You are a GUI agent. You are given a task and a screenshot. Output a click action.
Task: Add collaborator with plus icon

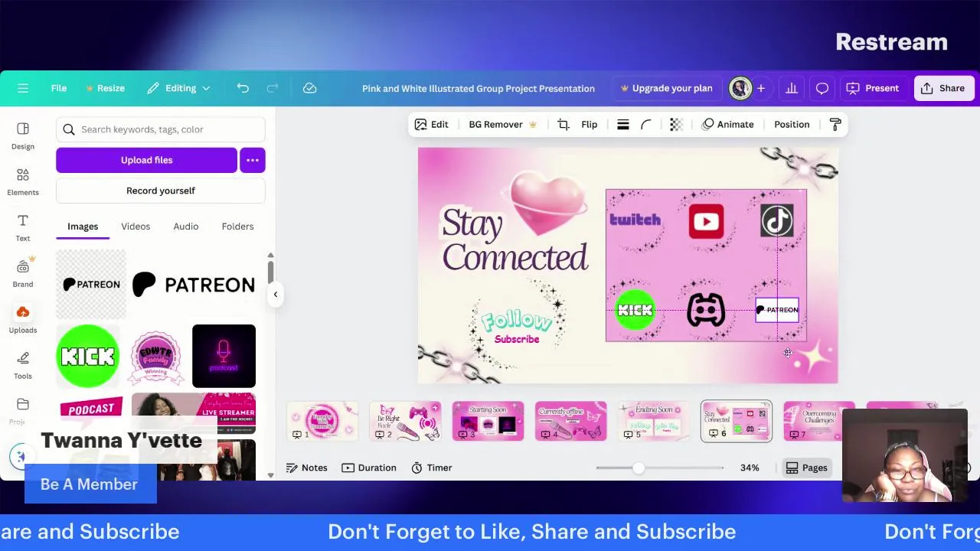point(761,89)
